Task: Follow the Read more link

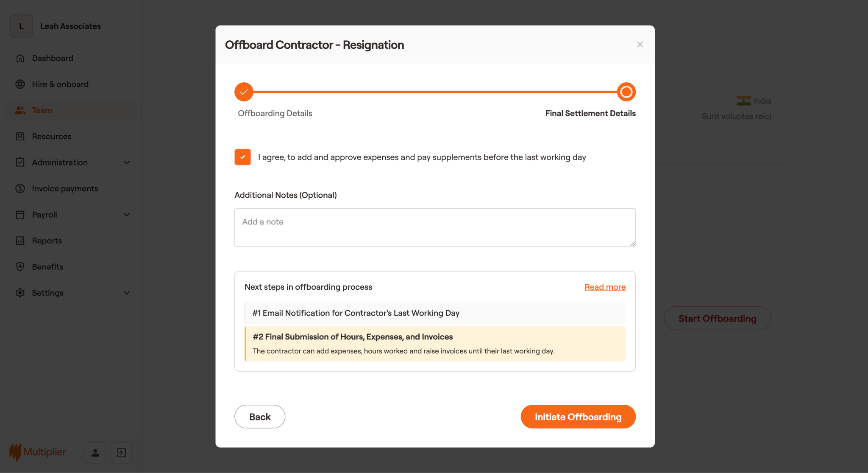Action: (605, 287)
